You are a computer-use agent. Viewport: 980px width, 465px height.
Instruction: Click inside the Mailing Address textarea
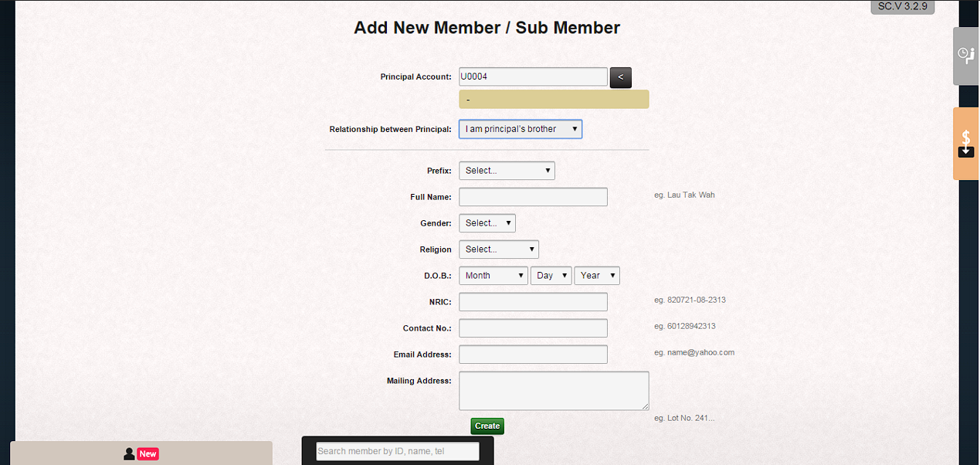(553, 391)
